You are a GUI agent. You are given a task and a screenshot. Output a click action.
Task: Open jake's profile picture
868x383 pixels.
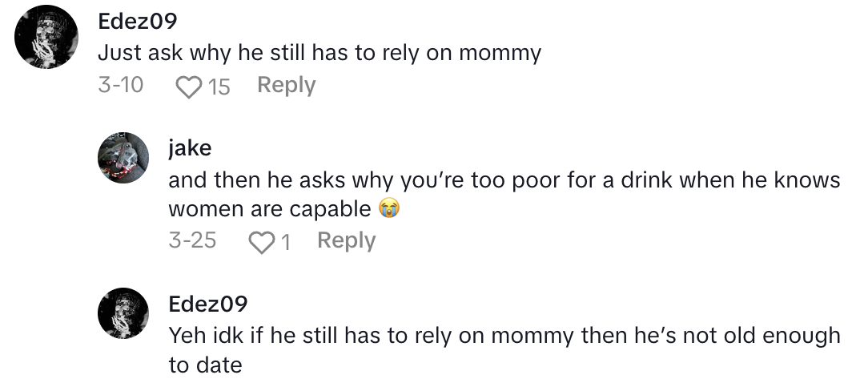point(123,158)
